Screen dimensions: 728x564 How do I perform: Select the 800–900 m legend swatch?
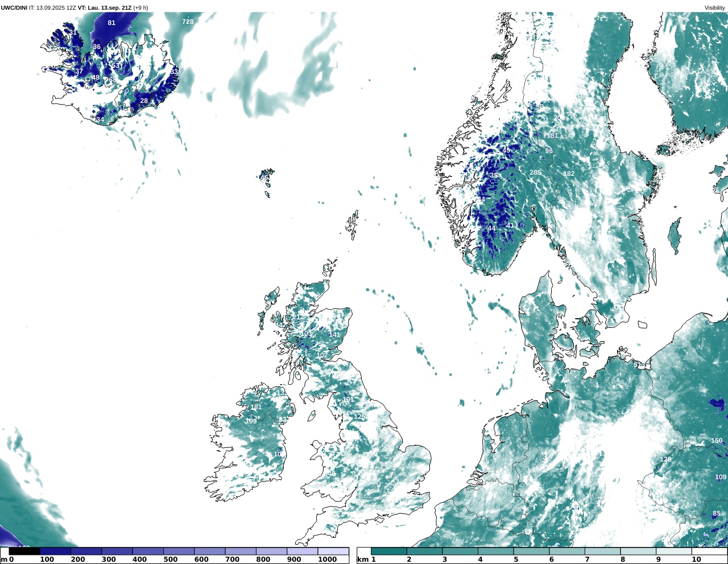pos(271,551)
